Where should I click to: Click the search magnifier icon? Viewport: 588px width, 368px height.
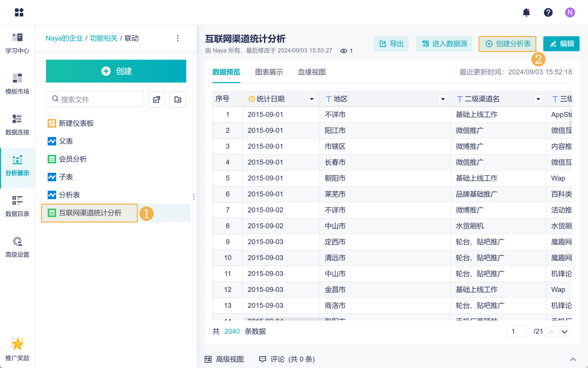[55, 99]
